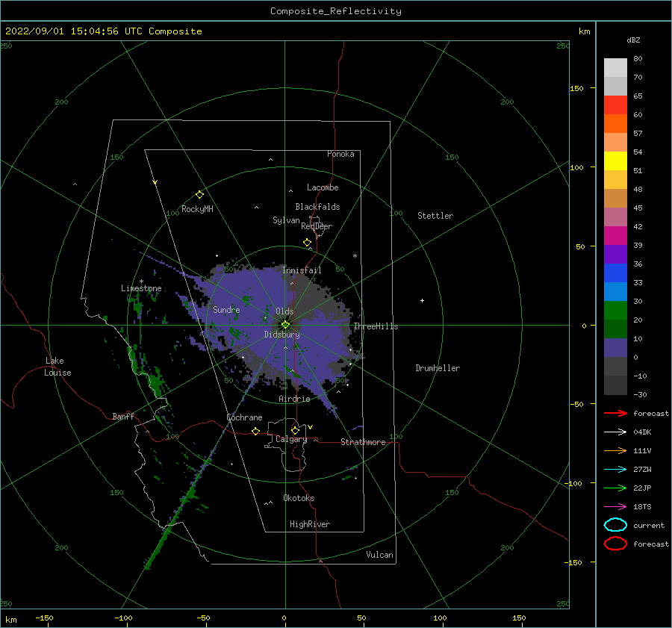Click the Airdrie label
672x628 pixels.
click(x=294, y=399)
